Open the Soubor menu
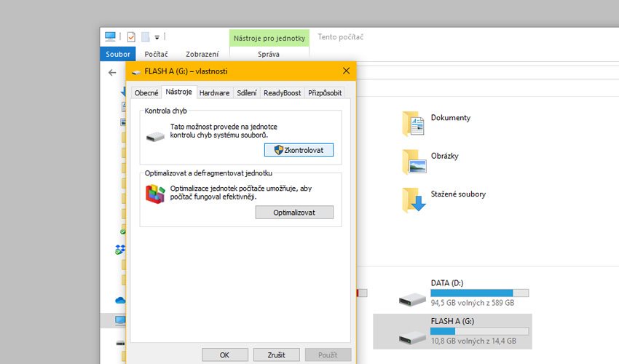This screenshot has width=619, height=364. click(118, 54)
